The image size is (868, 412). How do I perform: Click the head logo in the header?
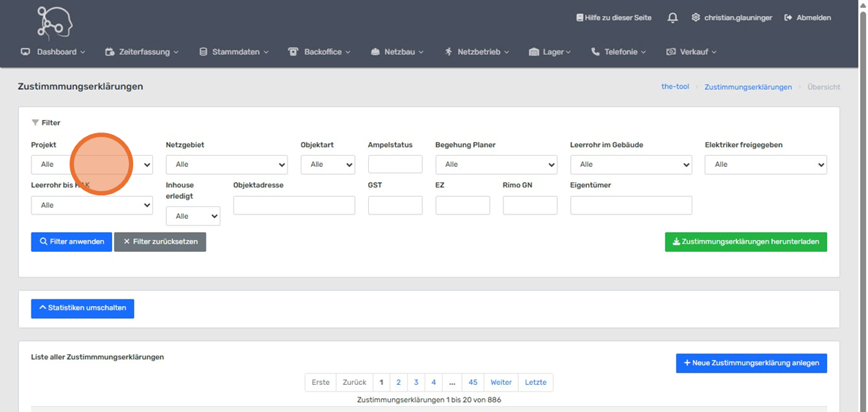tap(55, 22)
